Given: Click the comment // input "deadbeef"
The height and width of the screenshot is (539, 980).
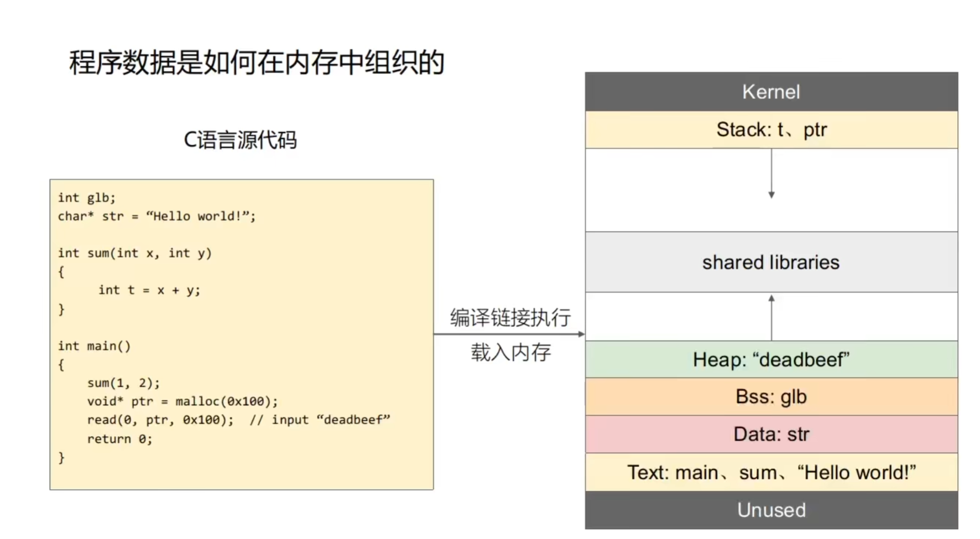Looking at the screenshot, I should point(320,420).
